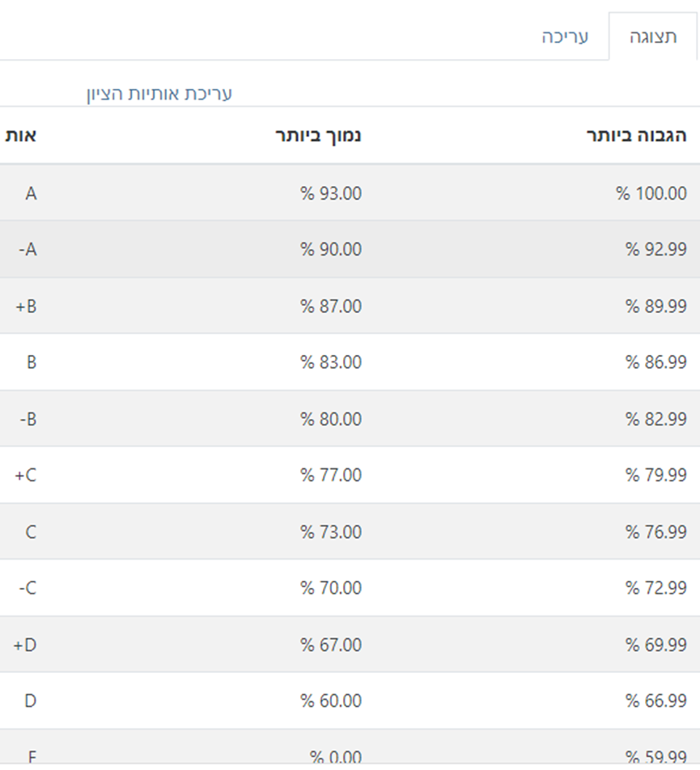Image resolution: width=700 pixels, height=770 pixels.
Task: Click the 83.00 % lowest value for B
Action: point(331,362)
